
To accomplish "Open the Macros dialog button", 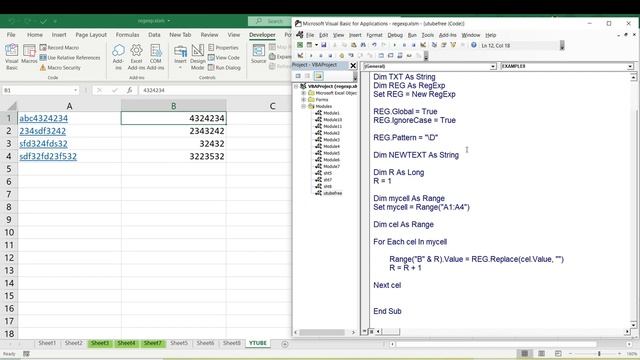I will (x=29, y=54).
